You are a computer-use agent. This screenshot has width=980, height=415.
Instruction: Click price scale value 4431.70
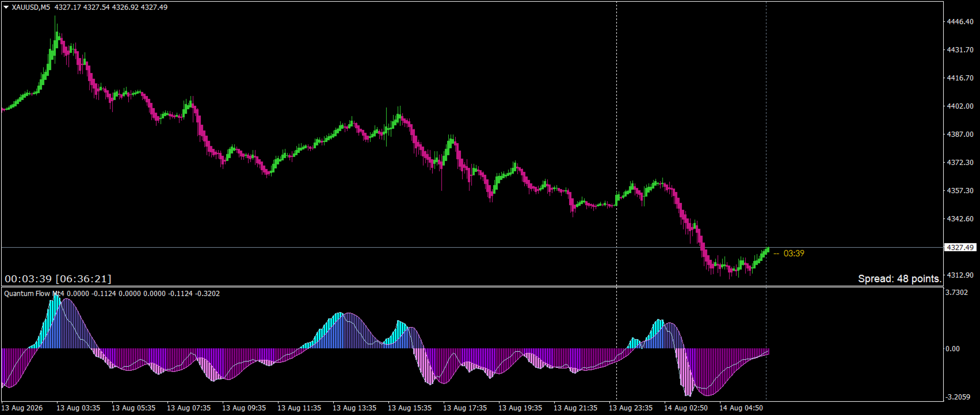coord(960,50)
